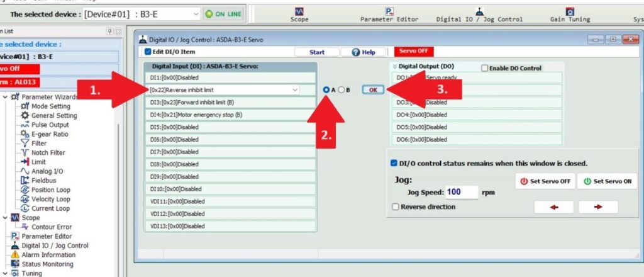Viewport: 644px width, 277px height.
Task: Select DI3 Forward inhibit limit row
Action: click(230, 102)
